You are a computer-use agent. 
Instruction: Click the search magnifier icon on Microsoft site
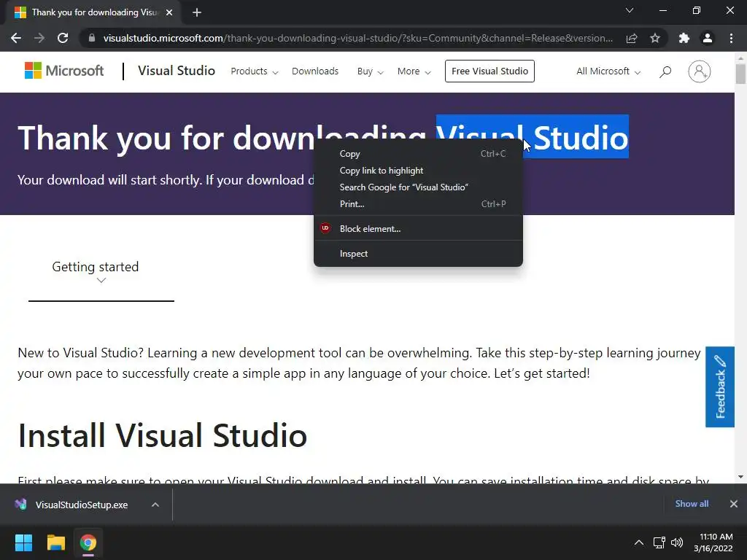point(665,71)
